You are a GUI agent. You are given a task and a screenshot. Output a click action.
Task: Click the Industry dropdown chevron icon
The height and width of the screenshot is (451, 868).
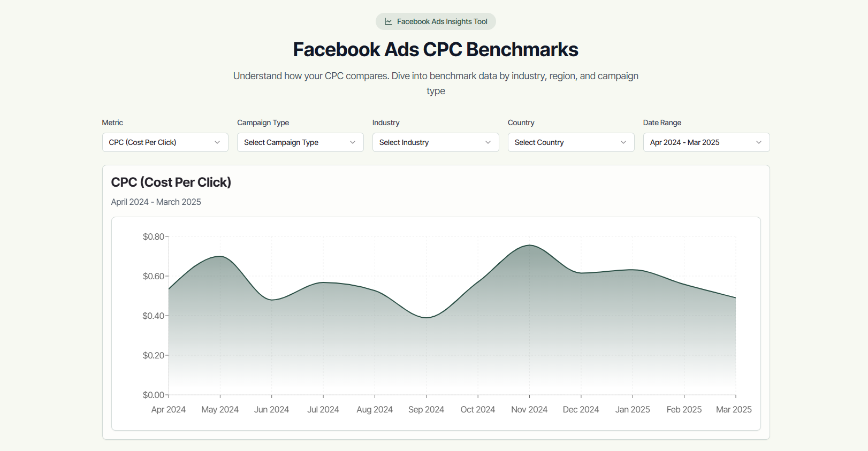point(488,142)
